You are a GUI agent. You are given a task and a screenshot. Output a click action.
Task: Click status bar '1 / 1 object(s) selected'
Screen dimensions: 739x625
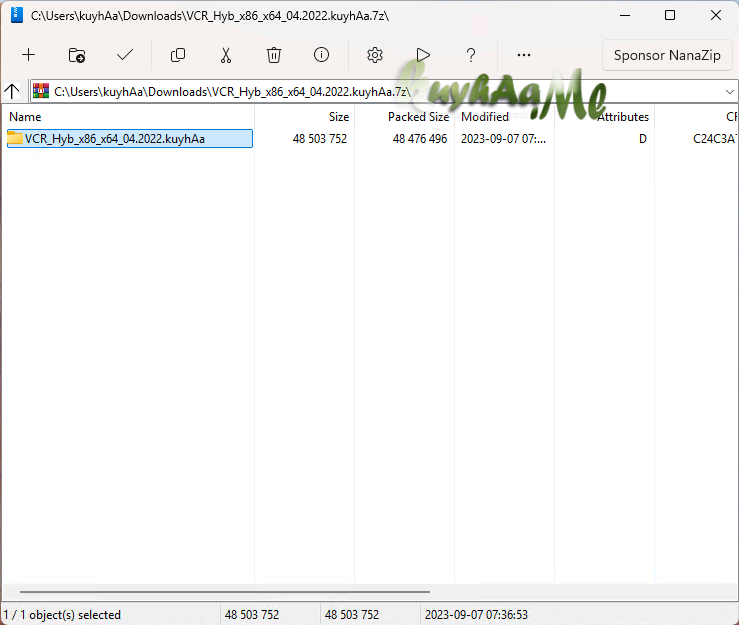coord(62,615)
